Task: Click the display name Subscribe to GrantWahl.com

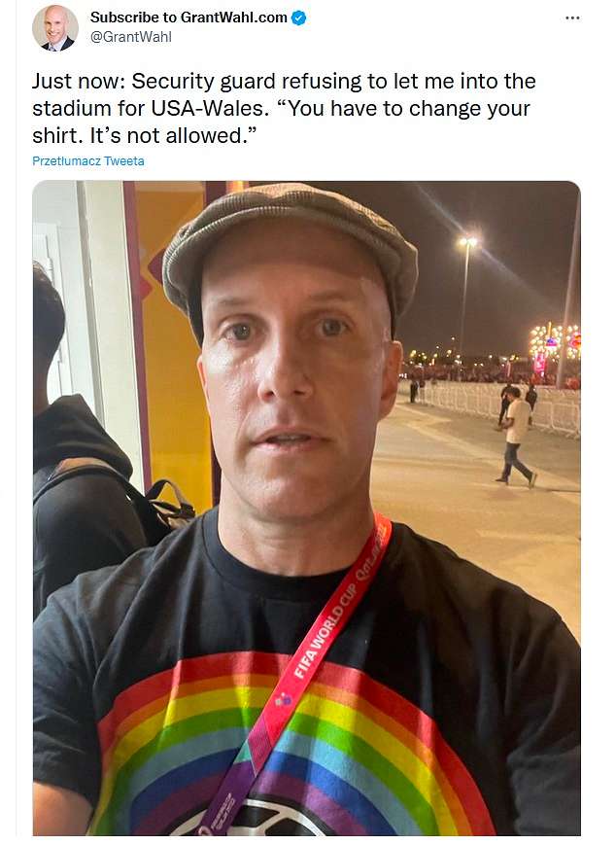Action: pyautogui.click(x=188, y=18)
